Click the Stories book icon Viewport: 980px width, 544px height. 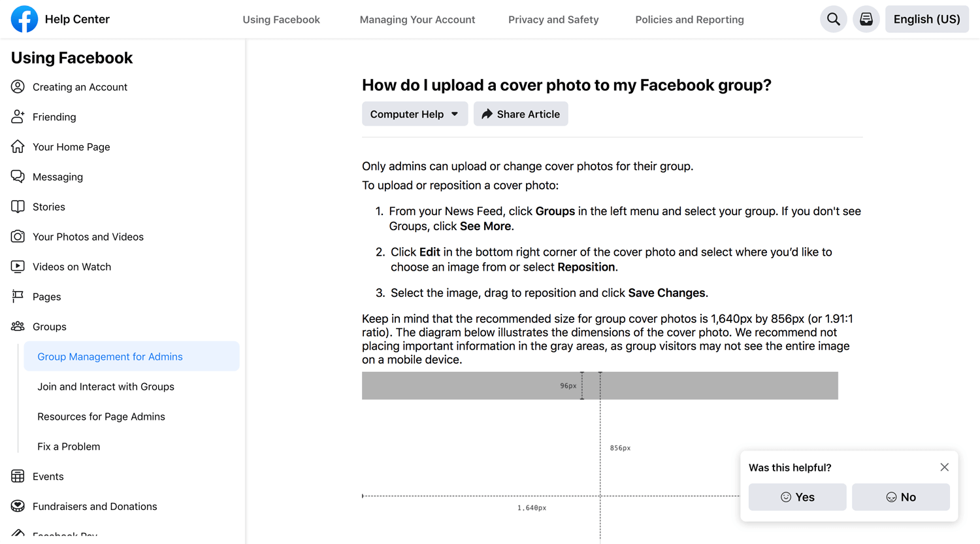(18, 207)
